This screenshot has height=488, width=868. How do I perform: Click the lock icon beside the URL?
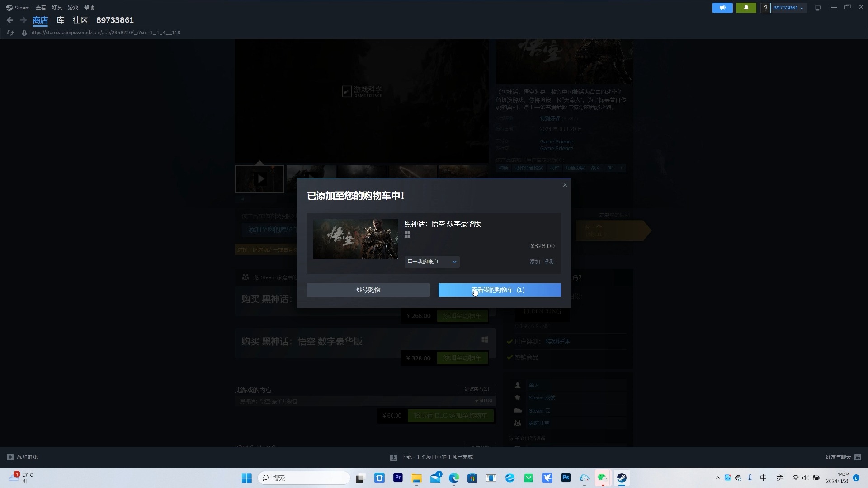click(24, 33)
